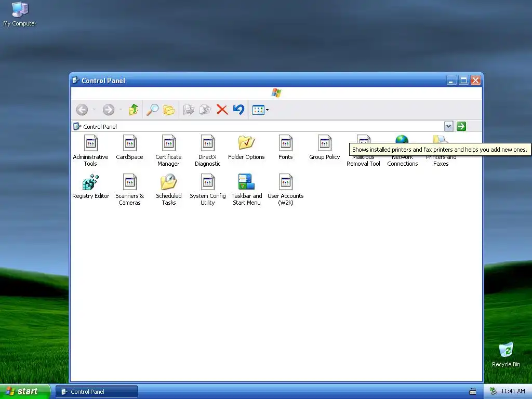Click the green Go arrow button
The image size is (532, 399).
click(x=461, y=126)
